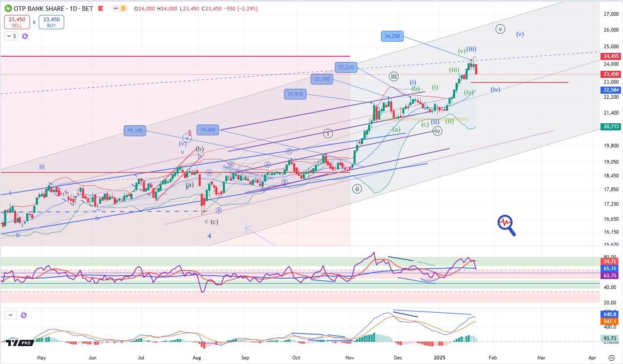The width and height of the screenshot is (623, 364).
Task: Select the 19,400 price callout label
Action: tap(208, 130)
